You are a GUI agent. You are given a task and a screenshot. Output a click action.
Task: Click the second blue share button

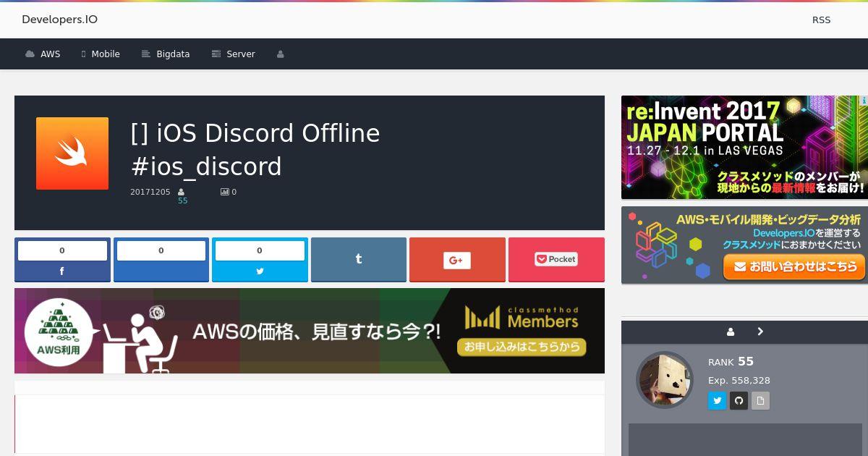click(161, 260)
